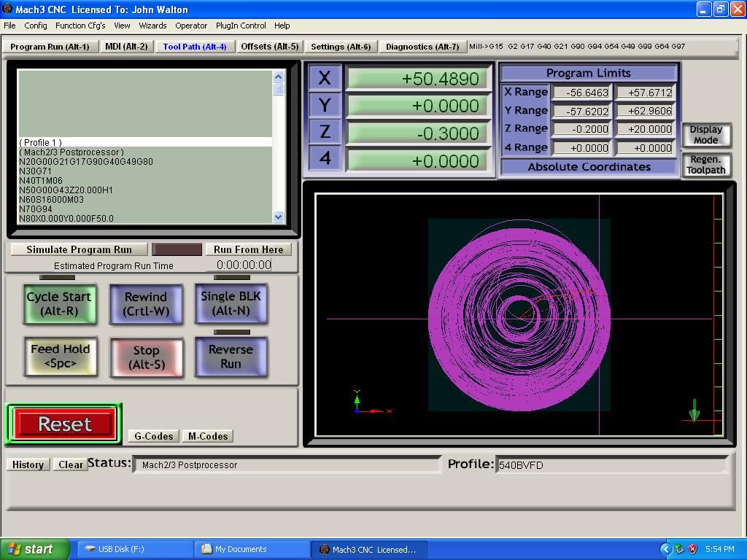The image size is (747, 560).
Task: Click the History button
Action: tap(28, 464)
